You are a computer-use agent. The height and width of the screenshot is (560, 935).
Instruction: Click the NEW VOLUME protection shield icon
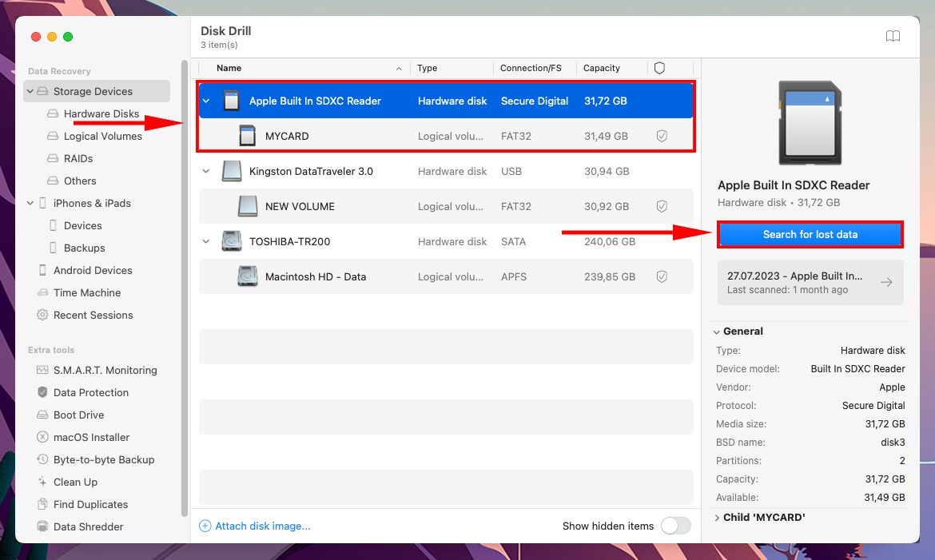click(x=662, y=206)
